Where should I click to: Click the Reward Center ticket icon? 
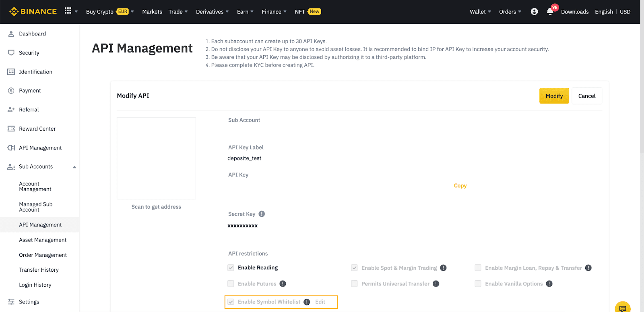(11, 129)
